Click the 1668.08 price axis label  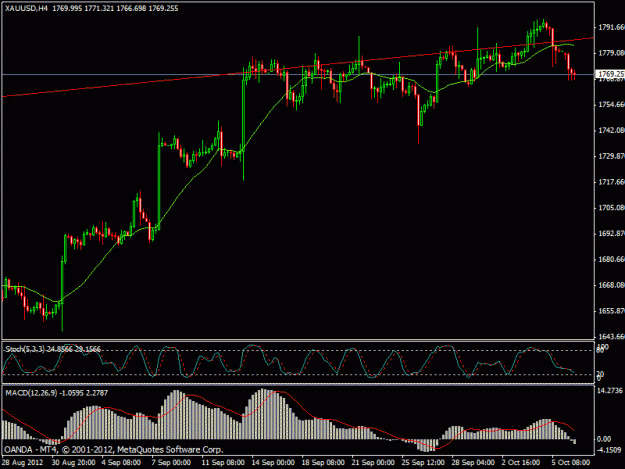(x=611, y=285)
